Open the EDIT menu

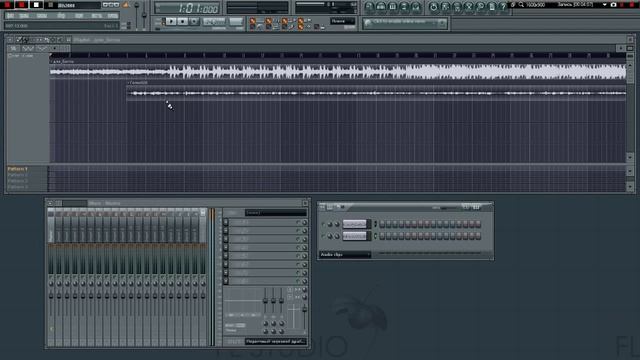click(24, 16)
